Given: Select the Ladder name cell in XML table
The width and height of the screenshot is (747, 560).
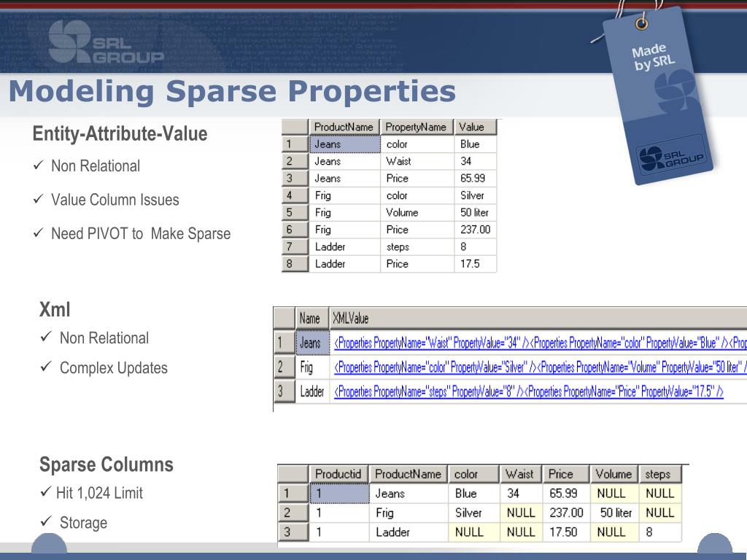Looking at the screenshot, I should (x=312, y=392).
